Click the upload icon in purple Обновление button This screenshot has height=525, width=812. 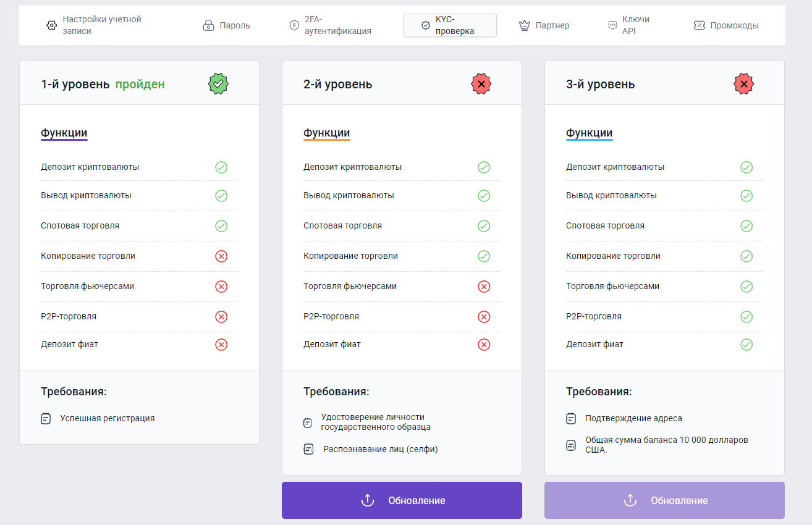click(x=368, y=500)
